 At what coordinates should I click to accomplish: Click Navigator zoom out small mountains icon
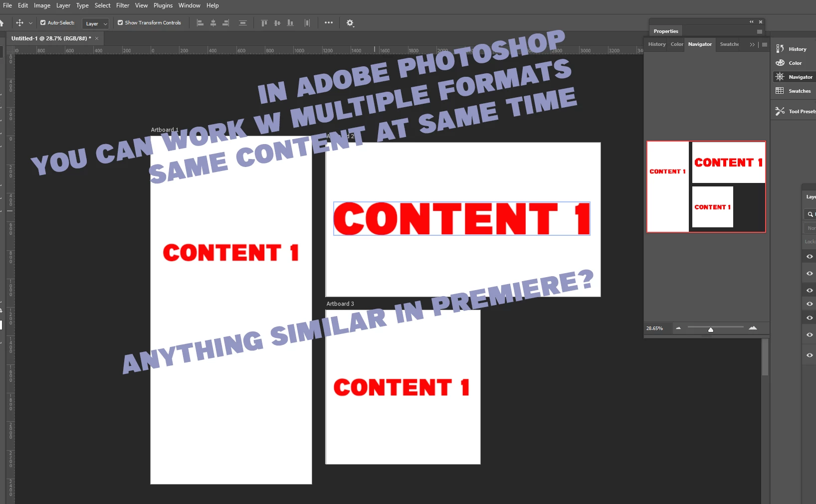678,328
